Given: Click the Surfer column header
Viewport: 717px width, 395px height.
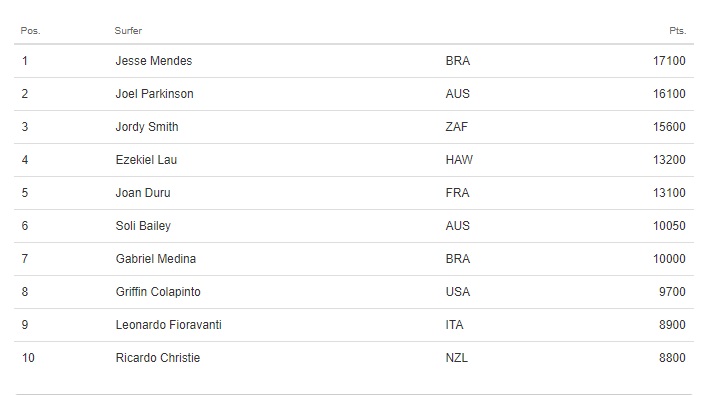Looking at the screenshot, I should point(128,31).
